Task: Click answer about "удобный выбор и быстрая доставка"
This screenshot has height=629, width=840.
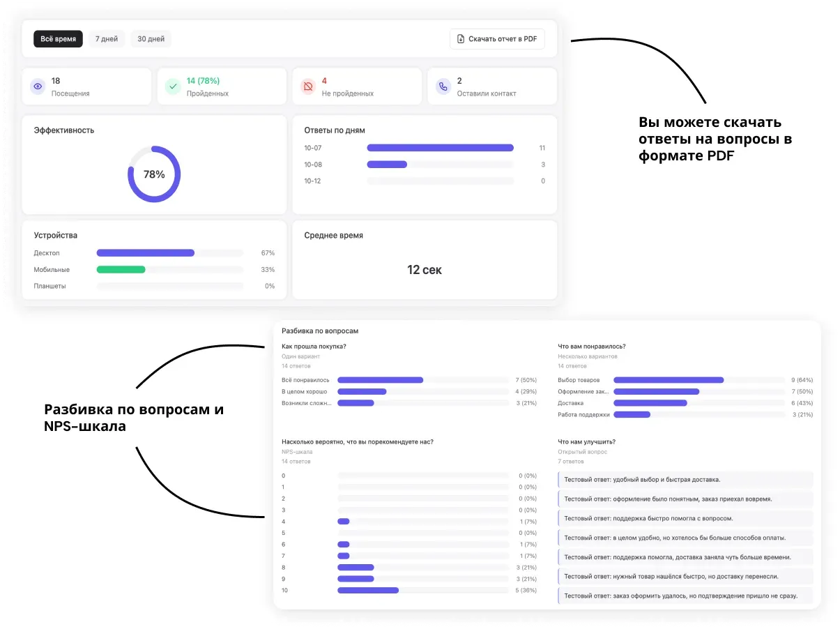Action: click(685, 480)
